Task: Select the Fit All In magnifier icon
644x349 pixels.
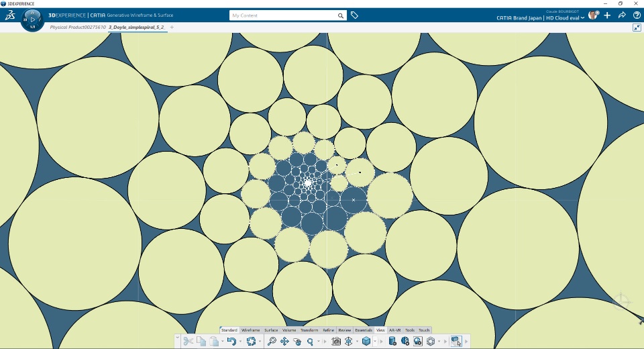Action: [x=272, y=341]
